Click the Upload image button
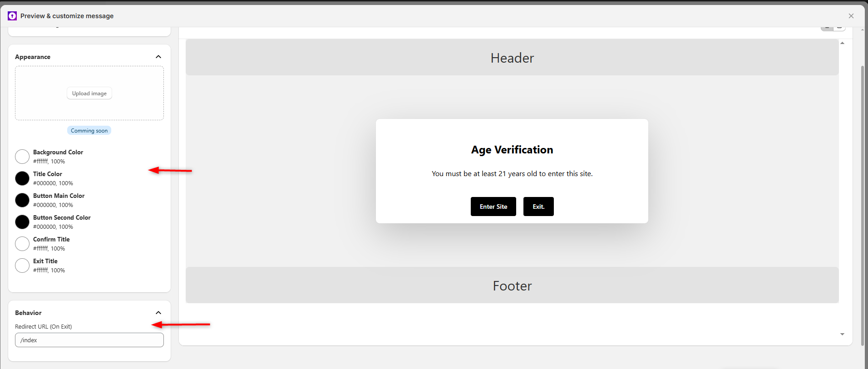This screenshot has height=369, width=868. pyautogui.click(x=89, y=93)
